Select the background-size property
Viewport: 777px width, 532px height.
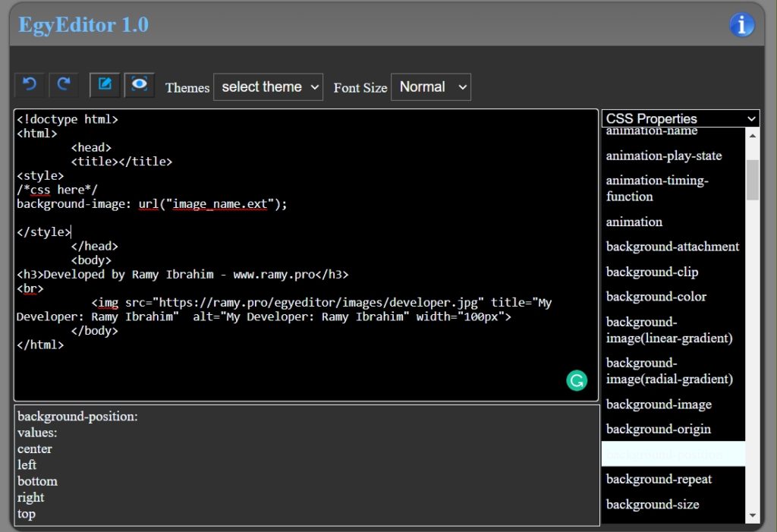(x=653, y=504)
